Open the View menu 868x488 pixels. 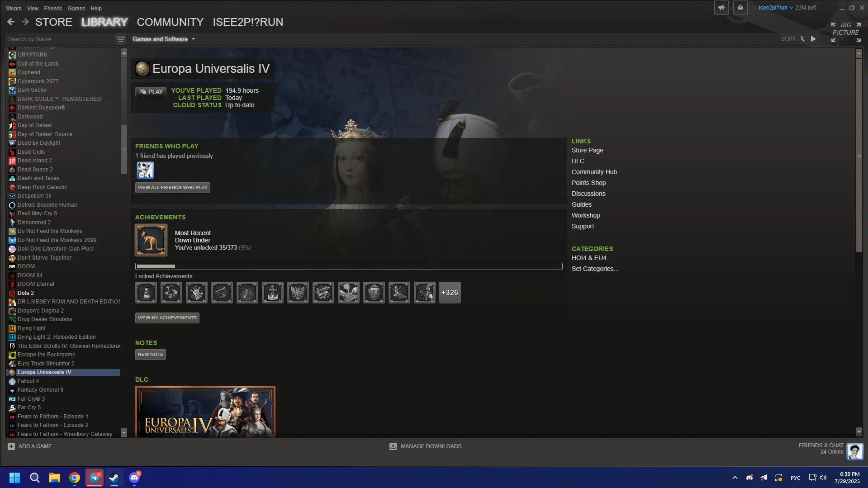(x=33, y=8)
